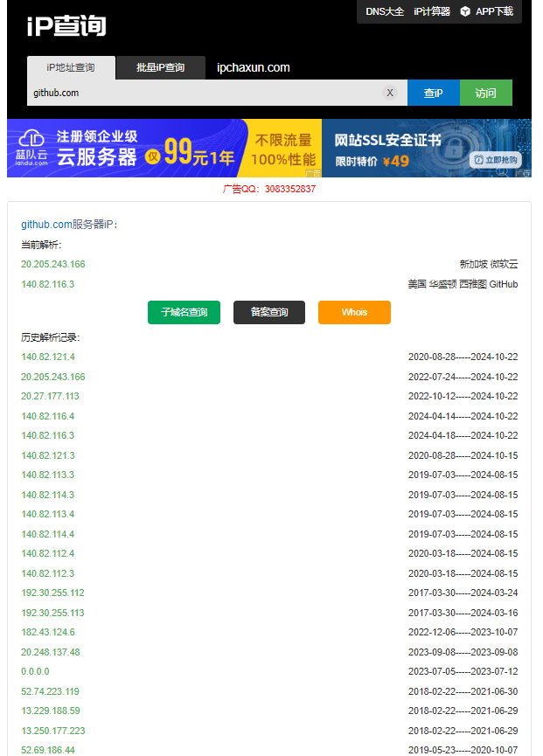Open the DNS大全 menu link

tap(385, 11)
